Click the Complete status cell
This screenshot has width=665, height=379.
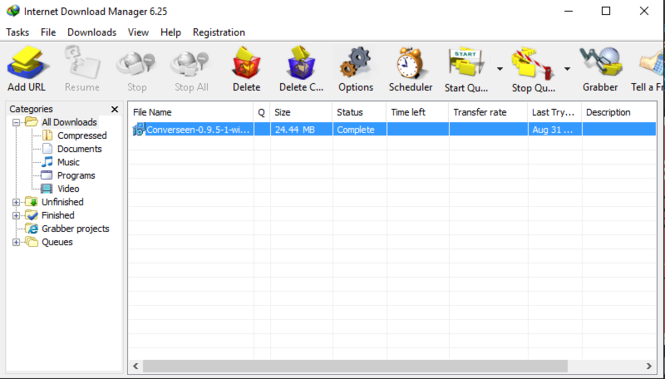click(360, 129)
